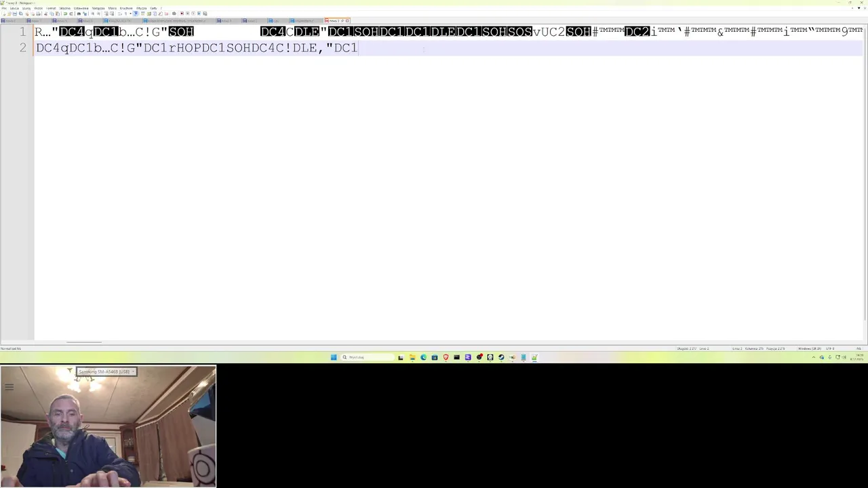Open the Windows Start menu

click(334, 357)
